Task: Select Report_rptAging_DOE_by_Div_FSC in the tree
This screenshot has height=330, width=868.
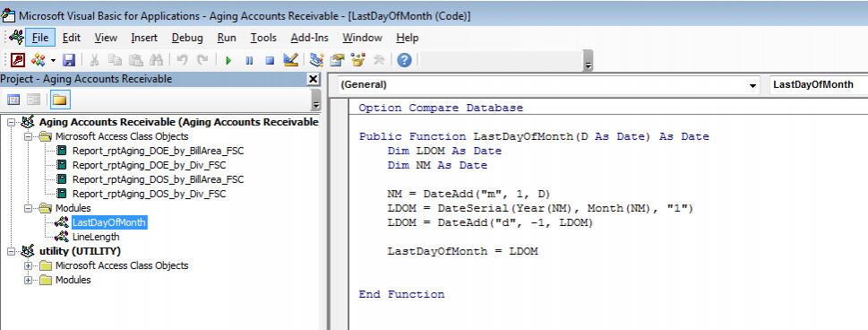Action: coord(149,165)
